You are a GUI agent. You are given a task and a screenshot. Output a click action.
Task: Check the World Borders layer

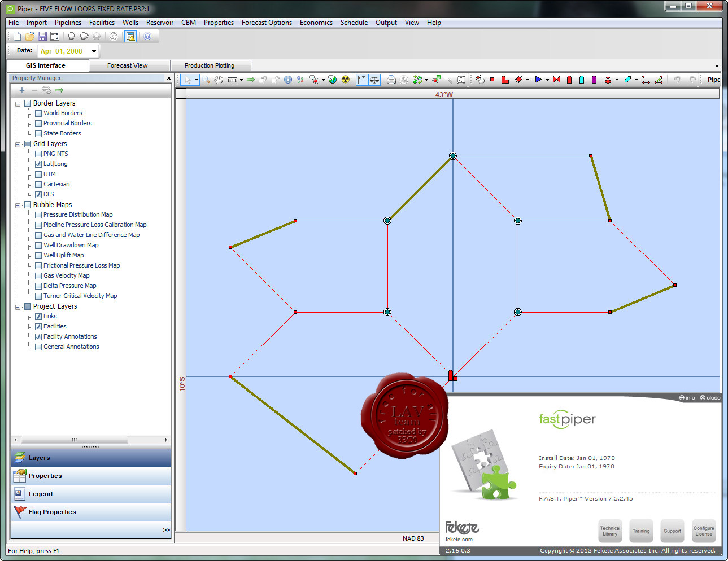pos(38,113)
